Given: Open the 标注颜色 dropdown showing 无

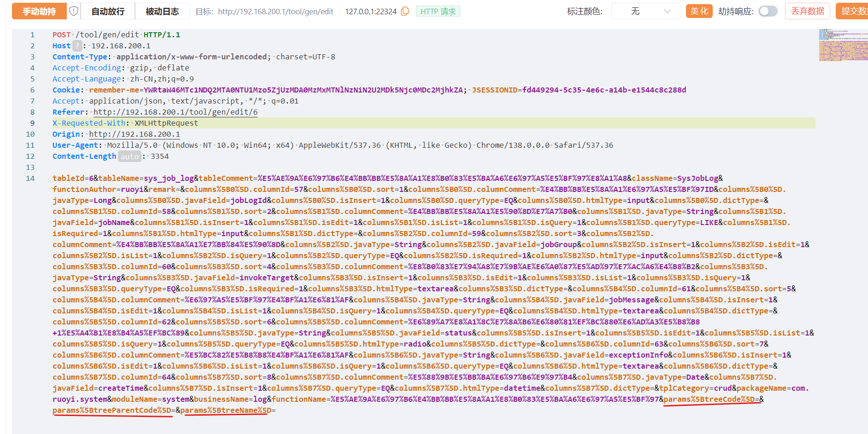Looking at the screenshot, I should coord(645,11).
